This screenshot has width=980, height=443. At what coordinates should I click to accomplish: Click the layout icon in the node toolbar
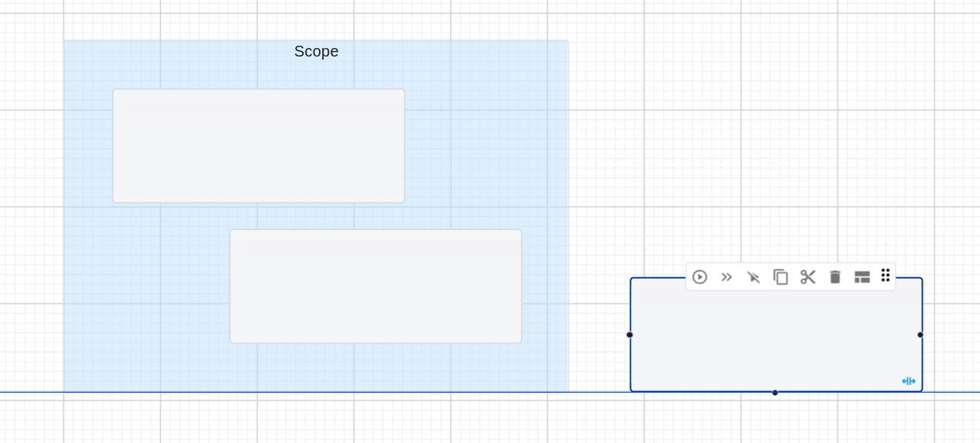pos(862,277)
